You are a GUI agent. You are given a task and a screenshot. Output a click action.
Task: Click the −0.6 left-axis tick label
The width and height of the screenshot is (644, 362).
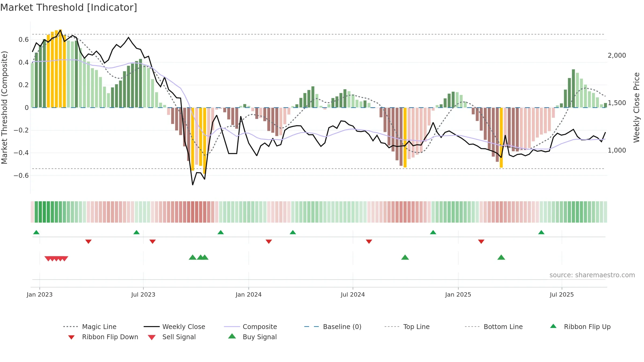coord(21,176)
